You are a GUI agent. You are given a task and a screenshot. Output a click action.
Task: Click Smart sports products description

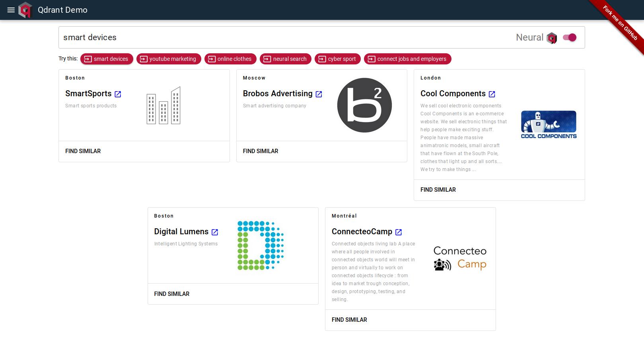point(91,106)
